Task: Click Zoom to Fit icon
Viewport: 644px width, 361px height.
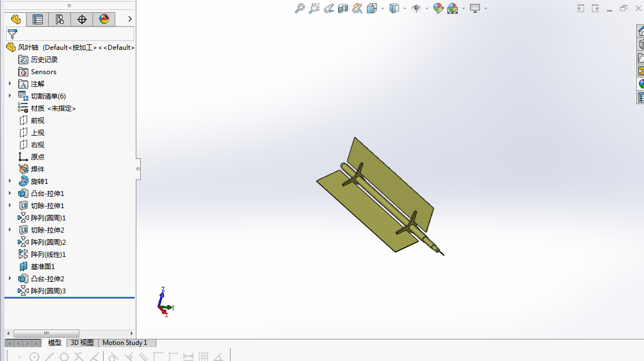Action: 300,8
